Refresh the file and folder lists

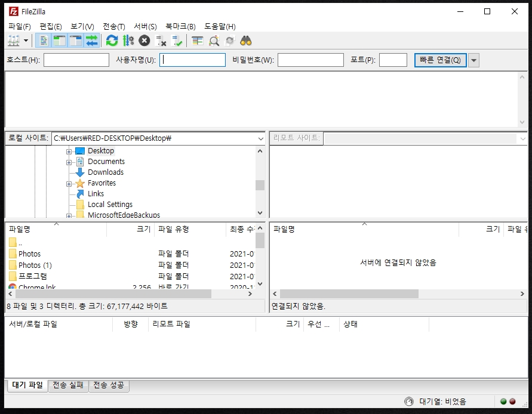coord(112,41)
